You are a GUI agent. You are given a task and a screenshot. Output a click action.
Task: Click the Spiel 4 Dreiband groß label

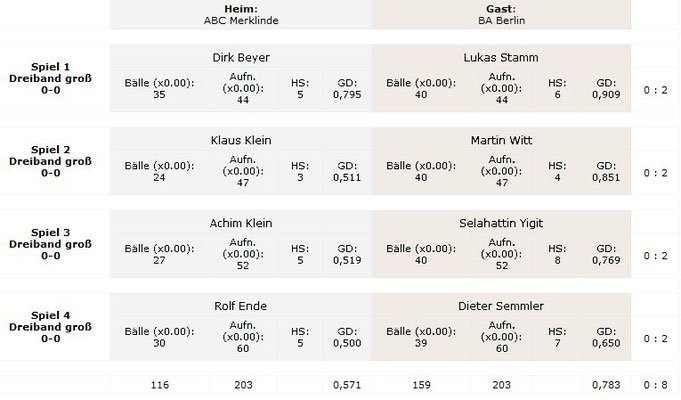(x=50, y=327)
